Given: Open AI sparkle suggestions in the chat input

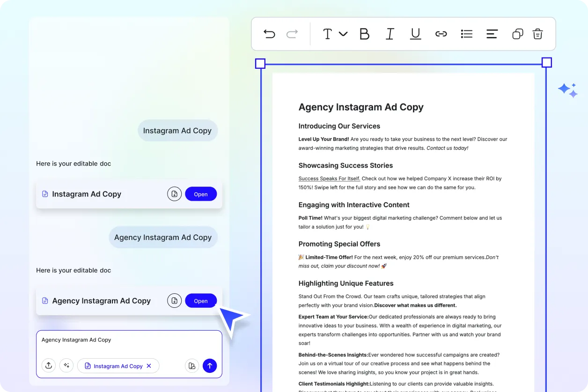Looking at the screenshot, I should click(x=66, y=365).
